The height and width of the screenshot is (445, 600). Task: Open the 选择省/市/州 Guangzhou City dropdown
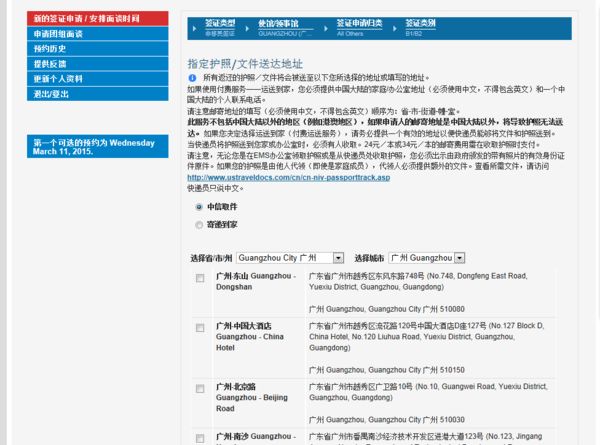[x=290, y=257]
